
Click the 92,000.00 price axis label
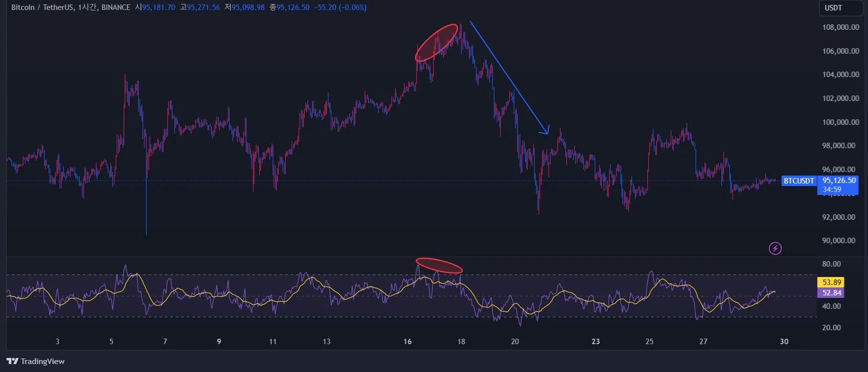pos(839,217)
